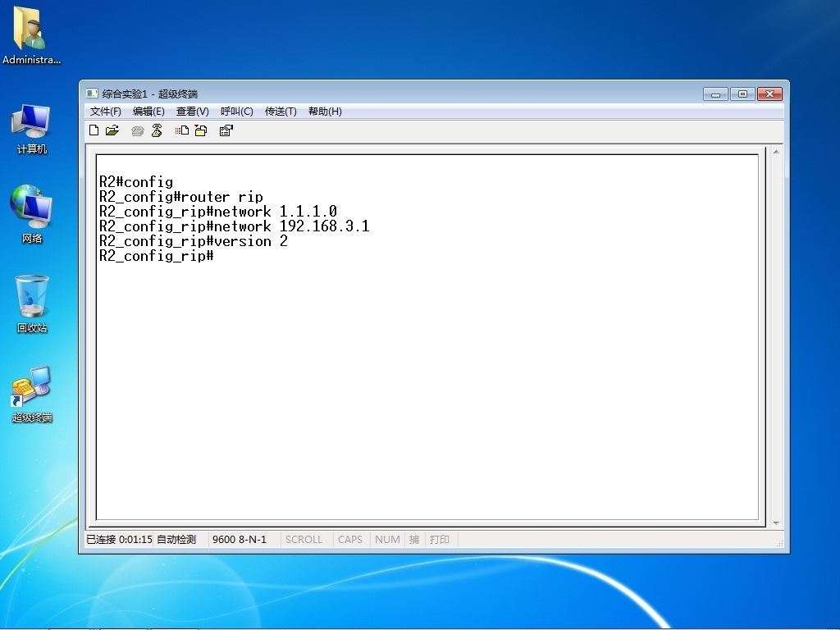This screenshot has height=630, width=840.
Task: Click the text 'network 192.168.3.1' line
Action: tap(234, 226)
